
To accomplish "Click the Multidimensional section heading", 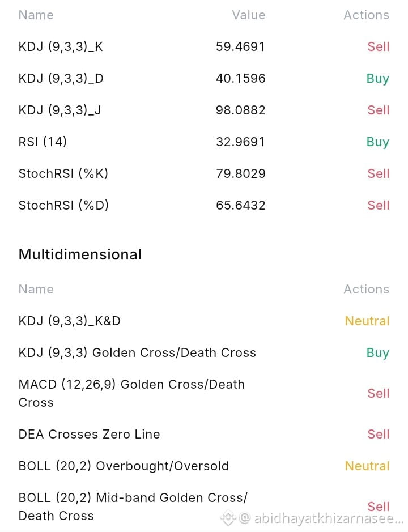I will [80, 254].
